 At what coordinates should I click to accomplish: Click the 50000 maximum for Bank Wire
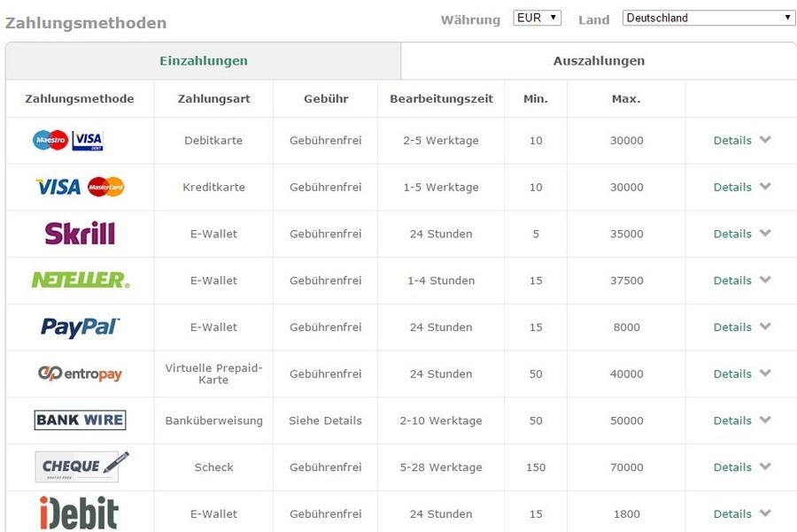click(x=627, y=420)
